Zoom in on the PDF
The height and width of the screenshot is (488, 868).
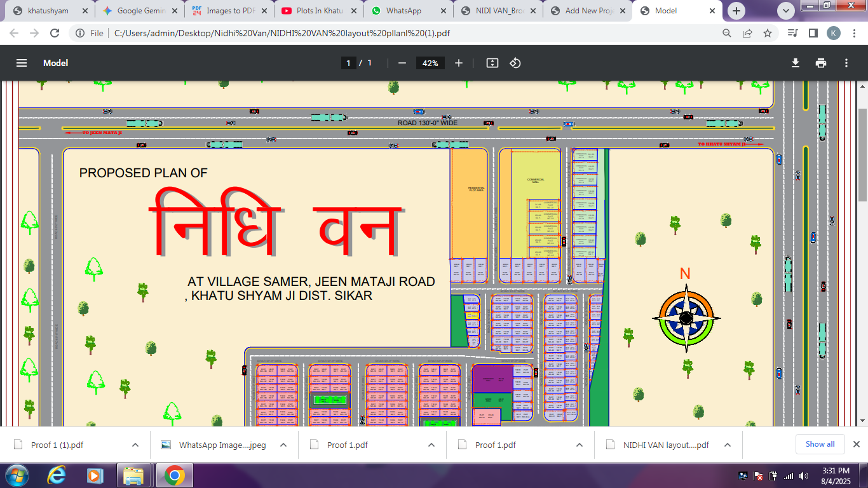tap(459, 63)
